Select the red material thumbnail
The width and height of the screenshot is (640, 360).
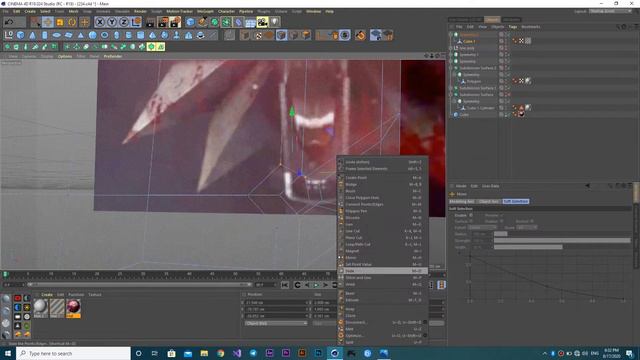[73, 307]
